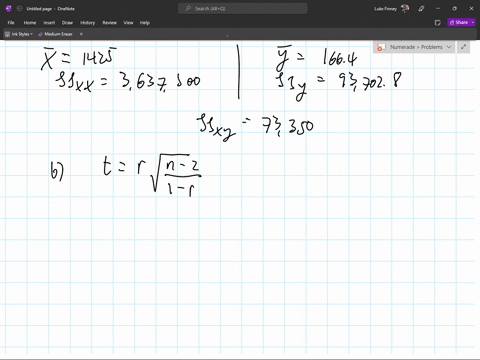The height and width of the screenshot is (360, 480).
Task: Switch to the Draw tab
Action: 67,23
